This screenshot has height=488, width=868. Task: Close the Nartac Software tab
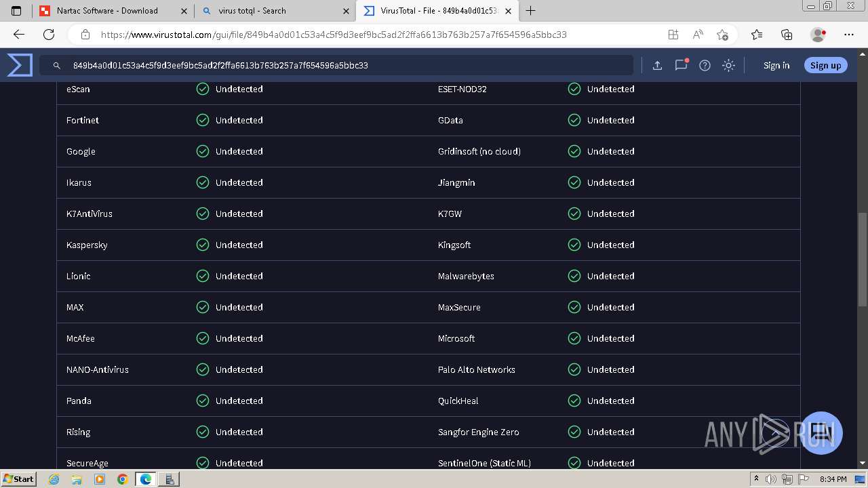184,11
